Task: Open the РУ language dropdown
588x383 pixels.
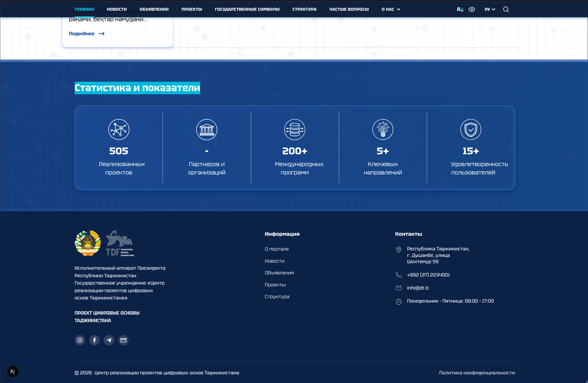Action: click(490, 9)
